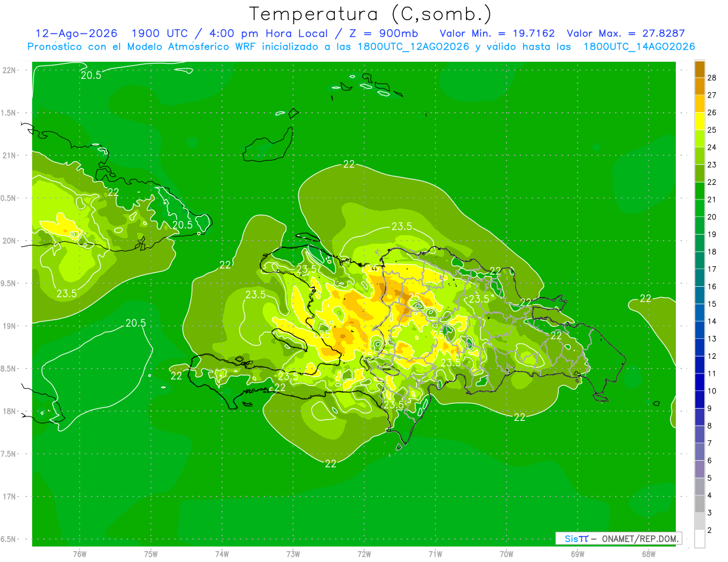Click the purple colorbar segment between 5 and 6
The width and height of the screenshot is (728, 562).
(x=699, y=470)
